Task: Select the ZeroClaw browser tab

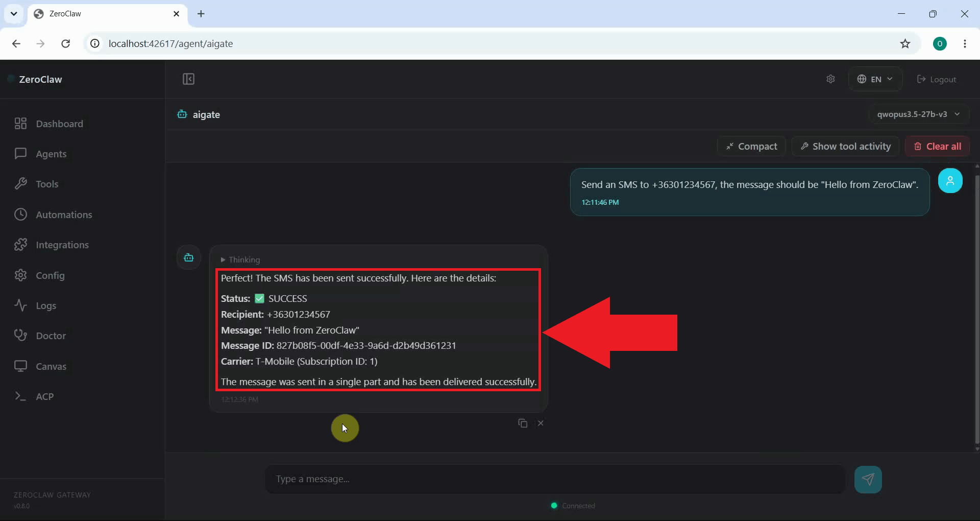Action: 107,14
